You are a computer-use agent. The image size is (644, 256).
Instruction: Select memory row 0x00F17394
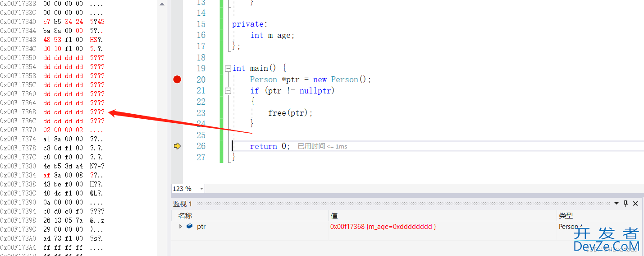tap(52, 211)
